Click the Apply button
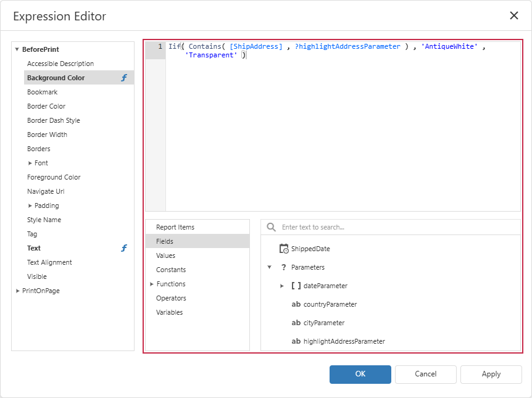The width and height of the screenshot is (532, 398). click(x=491, y=375)
